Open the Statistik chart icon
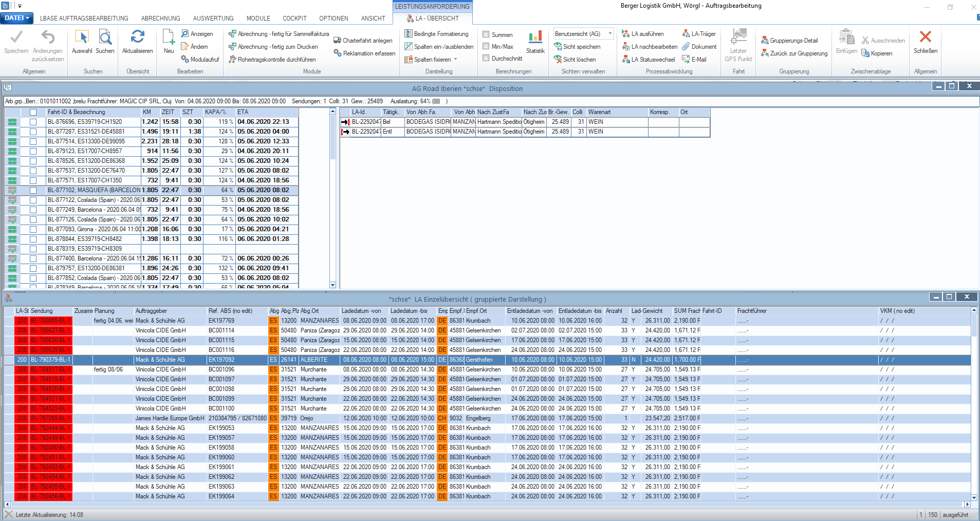 coord(535,37)
